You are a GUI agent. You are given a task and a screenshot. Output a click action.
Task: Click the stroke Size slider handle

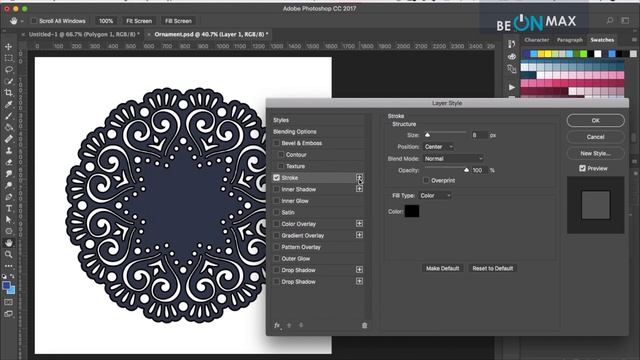[427, 135]
